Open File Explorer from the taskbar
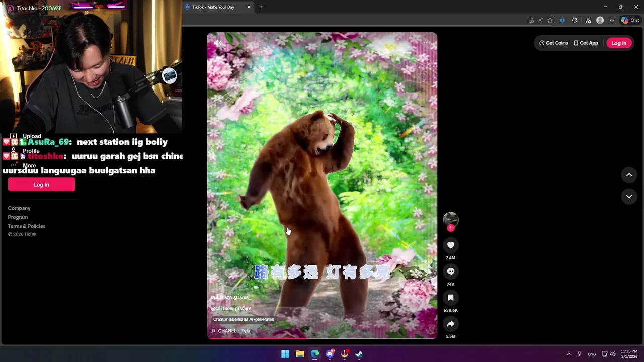The image size is (644, 362). [x=300, y=354]
